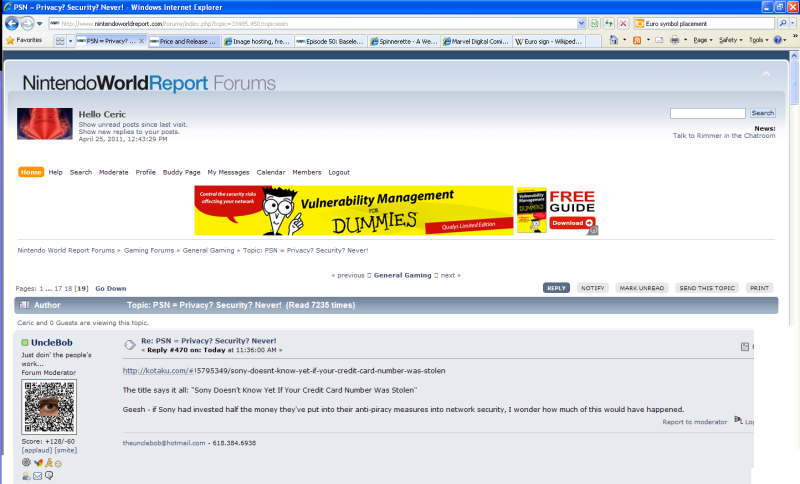
Task: Switch to Episode 50: Basele tab
Action: [331, 41]
